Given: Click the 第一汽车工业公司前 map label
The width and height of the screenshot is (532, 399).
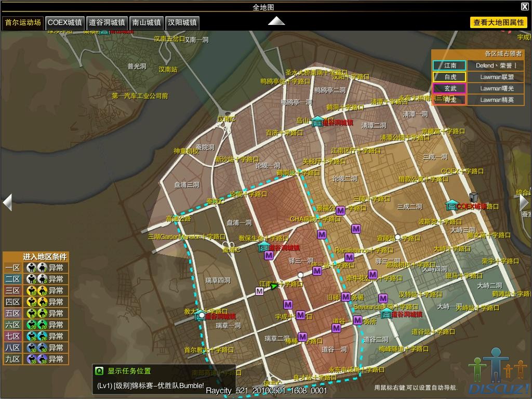Looking at the screenshot, I should [x=140, y=96].
